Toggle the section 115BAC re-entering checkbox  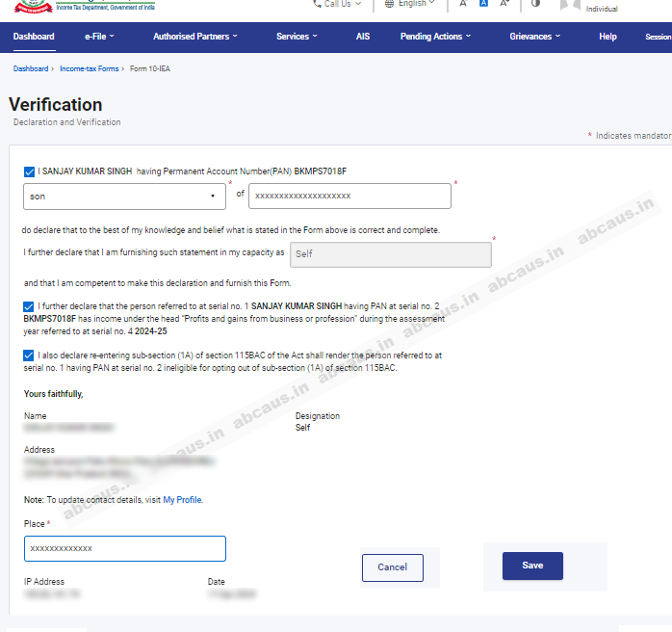(30, 355)
